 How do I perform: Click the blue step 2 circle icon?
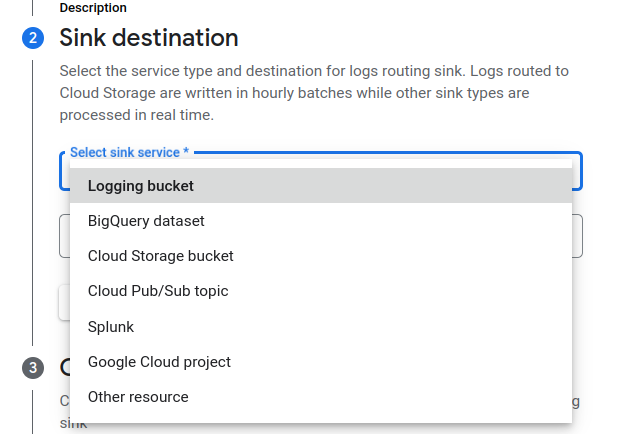point(33,38)
